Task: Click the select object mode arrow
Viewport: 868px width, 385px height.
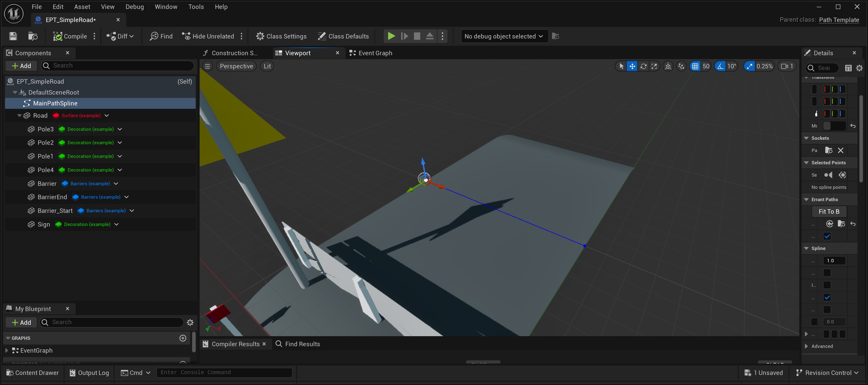Action: coord(621,66)
